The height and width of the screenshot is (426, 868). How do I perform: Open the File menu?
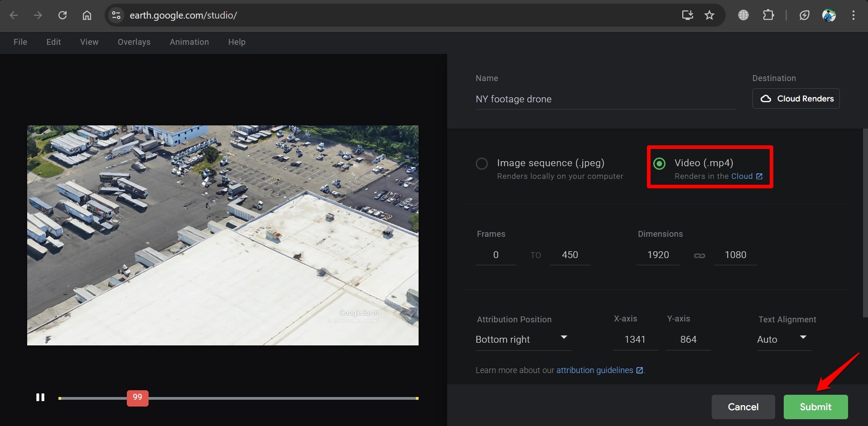(20, 42)
